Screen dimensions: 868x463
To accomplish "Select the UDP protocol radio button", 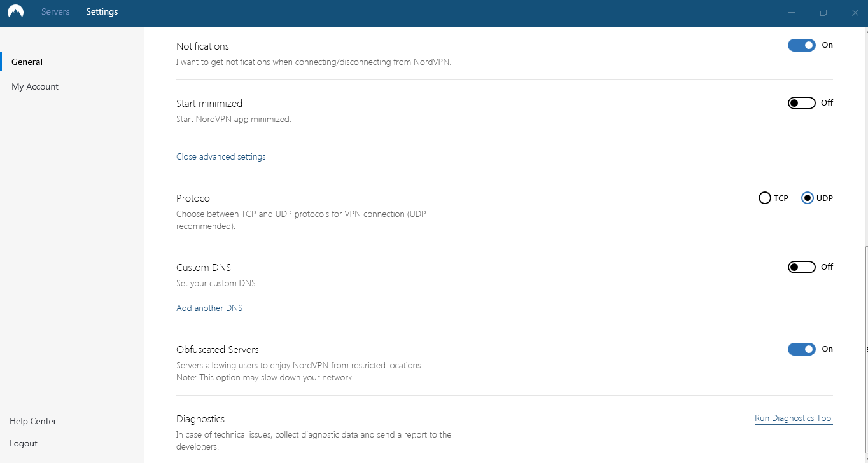I will point(808,198).
